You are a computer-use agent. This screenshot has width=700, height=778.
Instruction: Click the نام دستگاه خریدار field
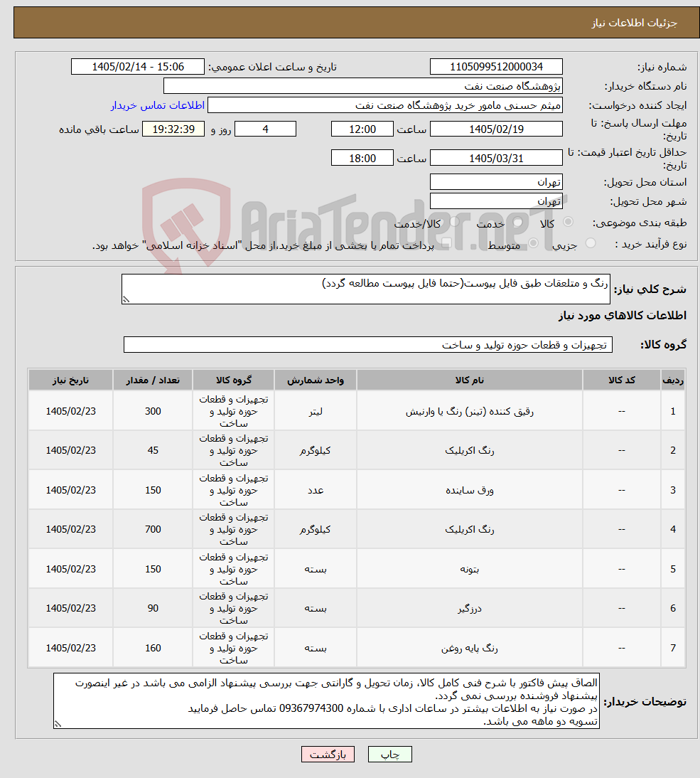(x=363, y=86)
